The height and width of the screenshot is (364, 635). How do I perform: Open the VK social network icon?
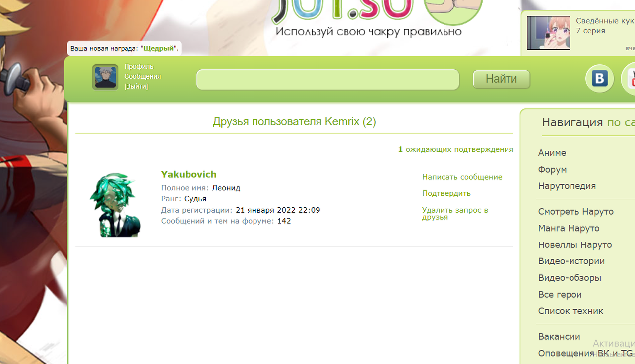point(600,79)
